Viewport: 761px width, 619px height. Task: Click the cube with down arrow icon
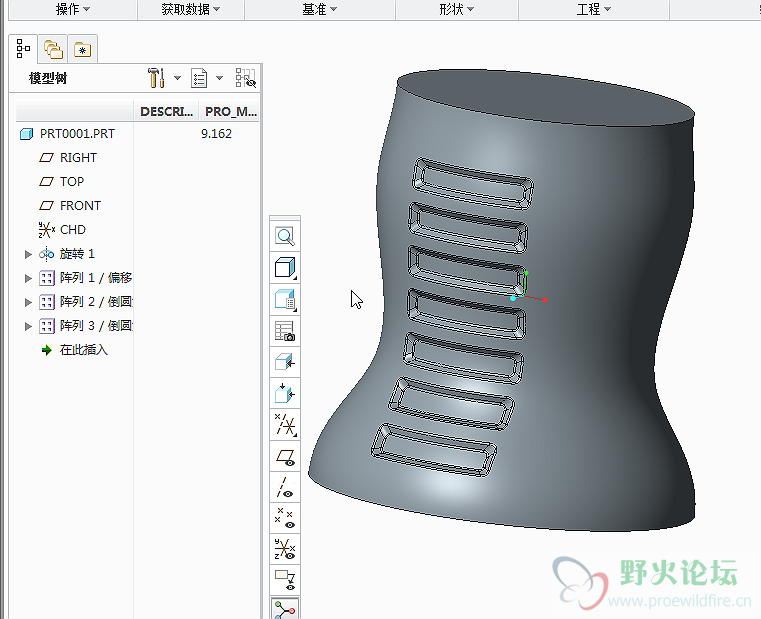tap(285, 394)
